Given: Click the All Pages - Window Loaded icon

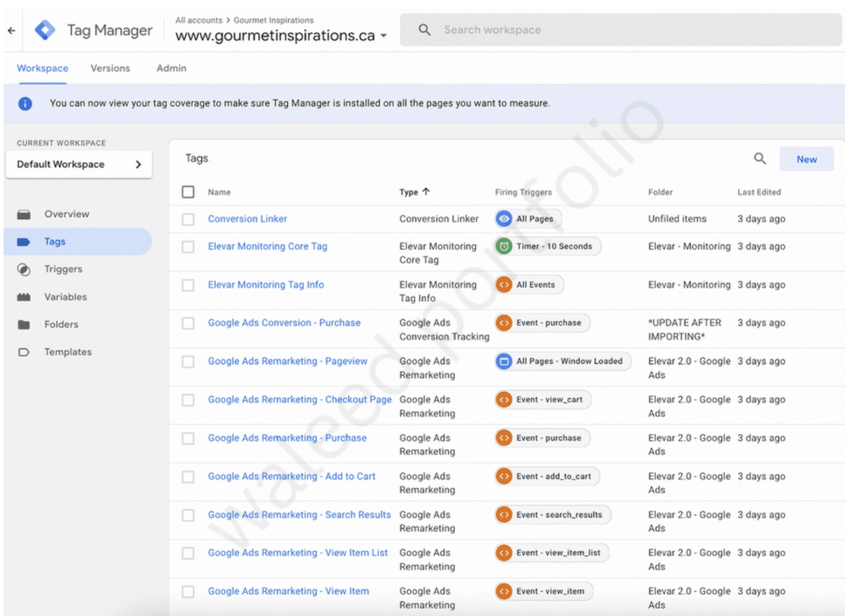Looking at the screenshot, I should pos(504,362).
